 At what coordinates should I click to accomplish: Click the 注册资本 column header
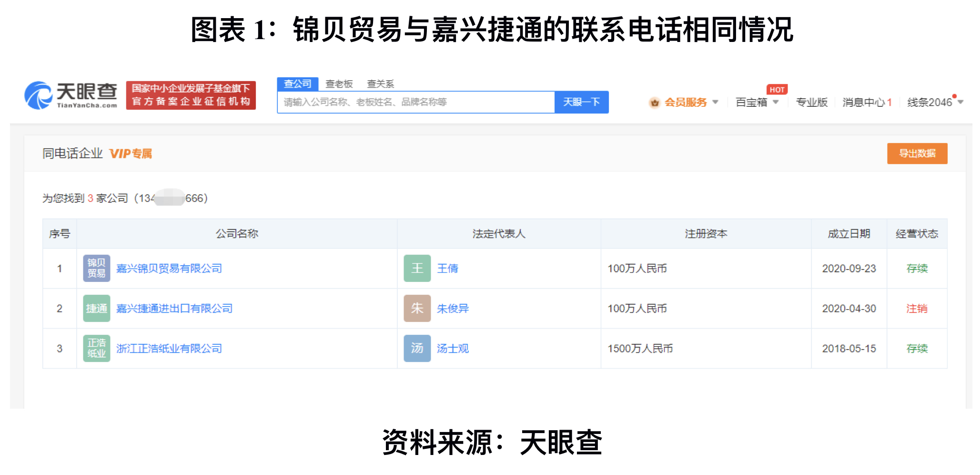pos(706,234)
